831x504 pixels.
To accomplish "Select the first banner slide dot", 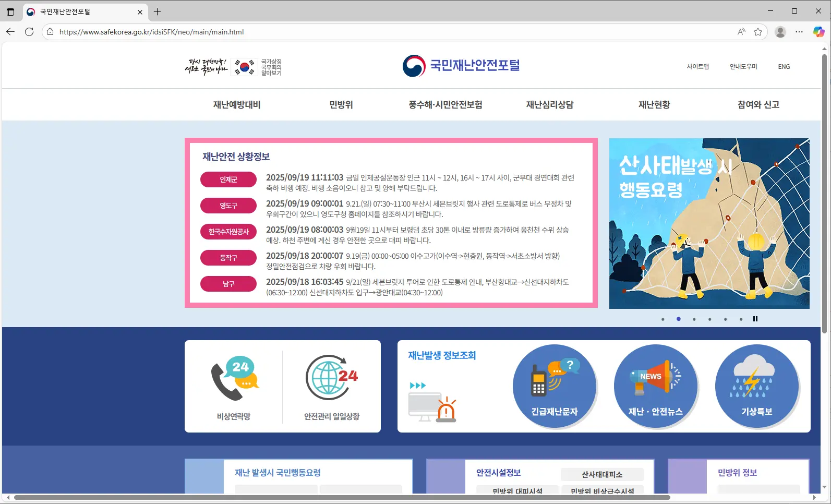I will [x=663, y=319].
